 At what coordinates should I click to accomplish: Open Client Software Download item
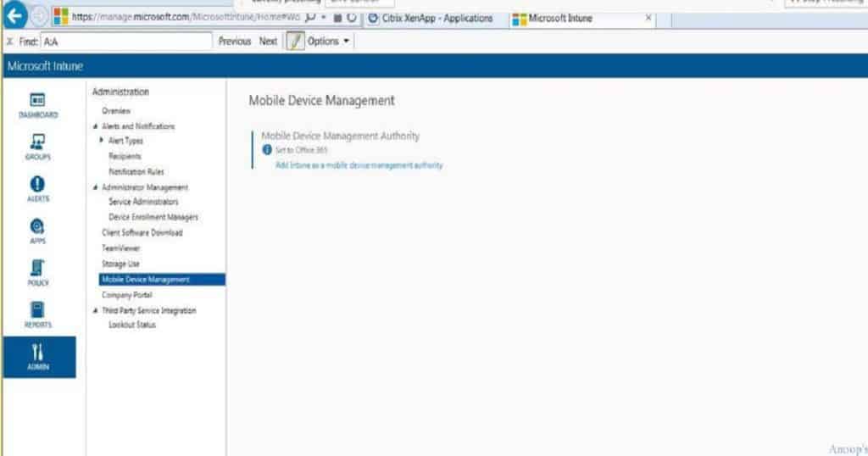tap(142, 232)
